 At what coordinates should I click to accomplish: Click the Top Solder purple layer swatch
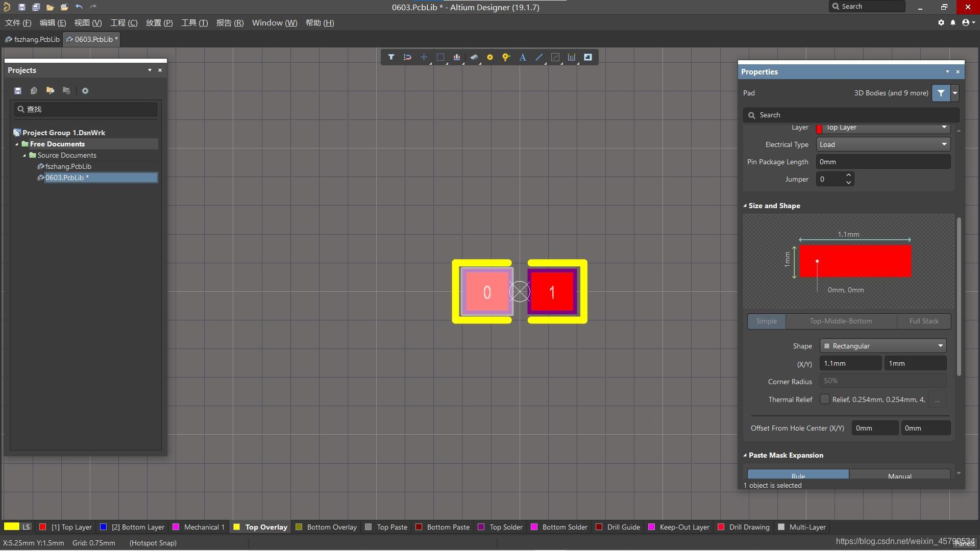pos(481,527)
